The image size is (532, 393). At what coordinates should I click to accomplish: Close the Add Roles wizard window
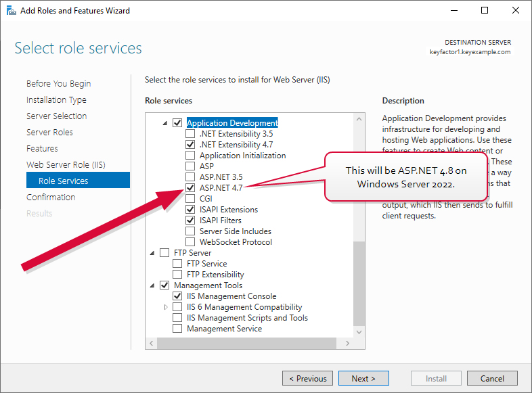516,10
